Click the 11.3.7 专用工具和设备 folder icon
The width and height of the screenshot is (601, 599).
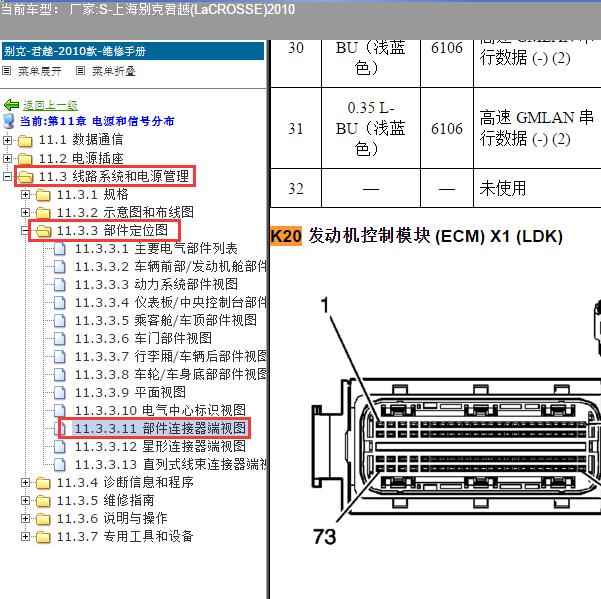pos(43,537)
